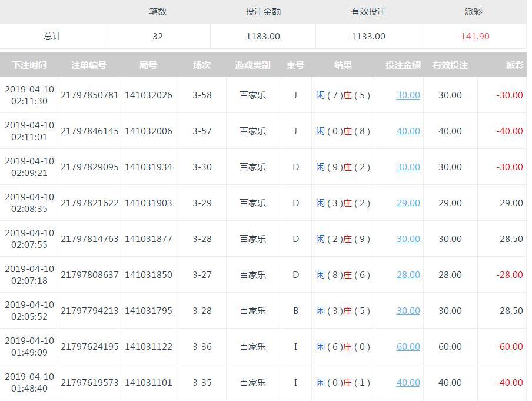Click the total bet amount 1183.00

pyautogui.click(x=263, y=37)
